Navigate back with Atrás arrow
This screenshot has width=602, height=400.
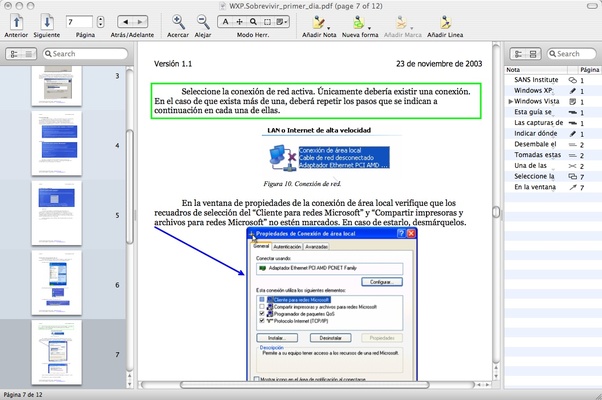125,22
